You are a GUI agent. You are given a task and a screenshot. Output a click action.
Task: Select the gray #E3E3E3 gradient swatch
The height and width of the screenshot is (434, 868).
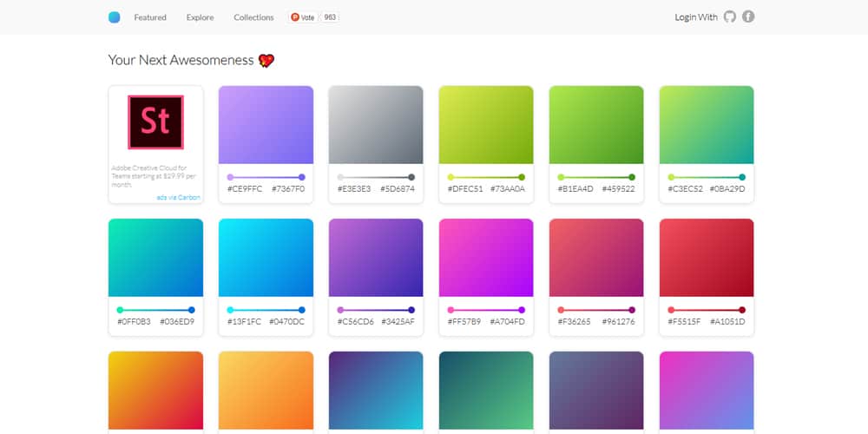click(x=376, y=124)
